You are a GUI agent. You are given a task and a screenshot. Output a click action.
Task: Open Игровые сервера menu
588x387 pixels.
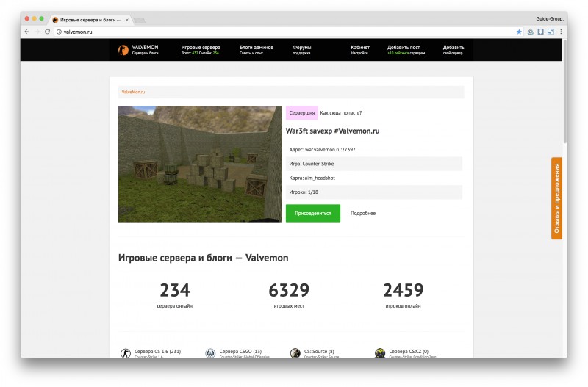tap(201, 50)
